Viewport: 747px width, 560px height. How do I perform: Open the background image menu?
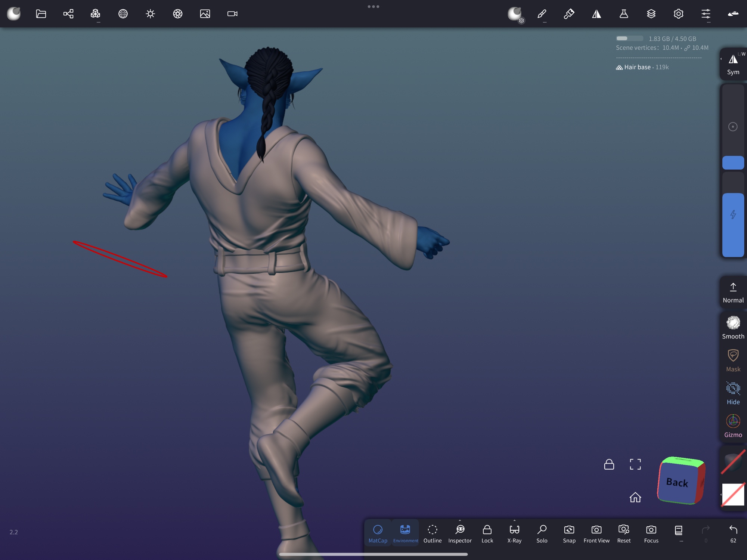tap(205, 14)
